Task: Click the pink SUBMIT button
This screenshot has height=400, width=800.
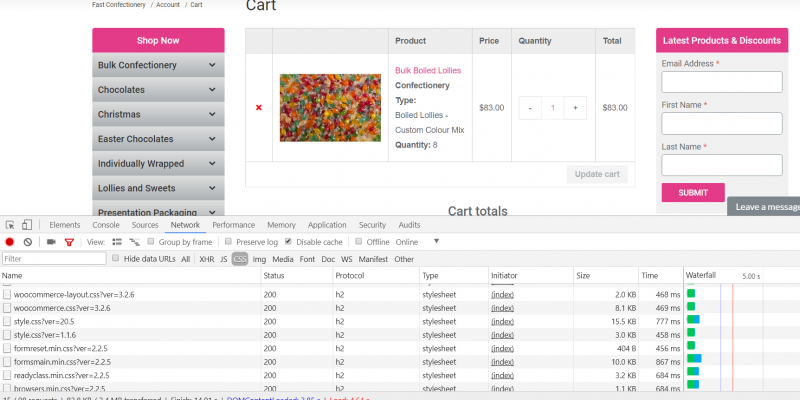Action: coord(693,192)
